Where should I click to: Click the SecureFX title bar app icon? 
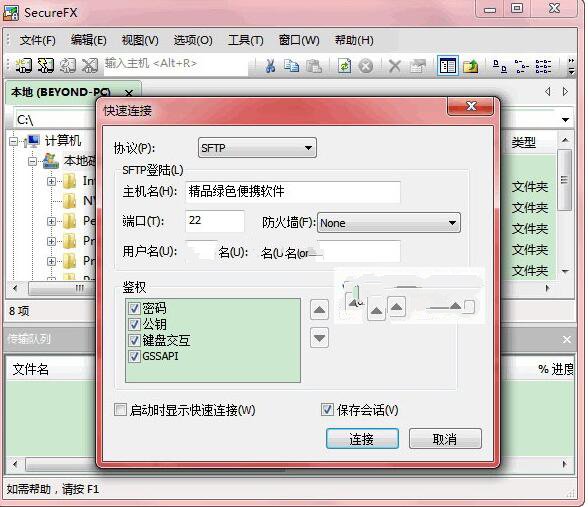click(x=10, y=12)
